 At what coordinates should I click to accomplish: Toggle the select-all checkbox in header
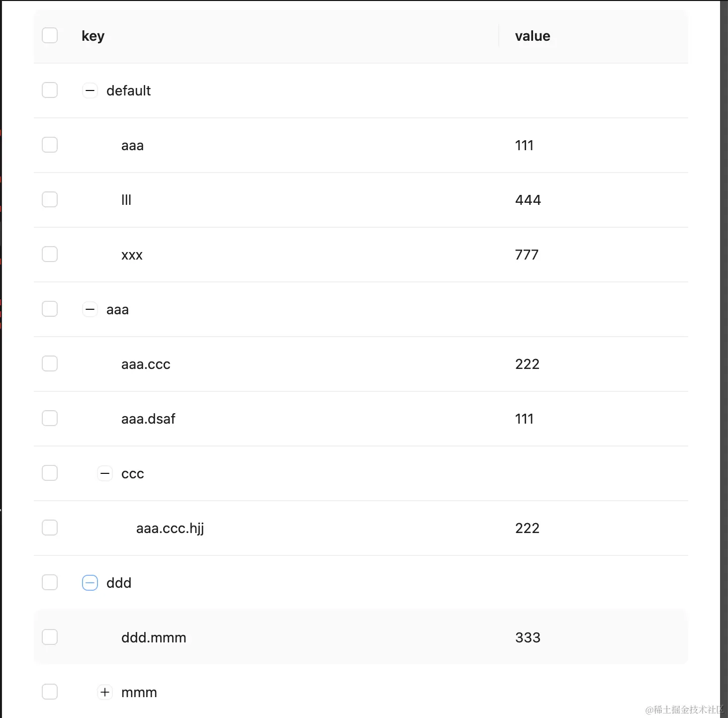[x=50, y=36]
